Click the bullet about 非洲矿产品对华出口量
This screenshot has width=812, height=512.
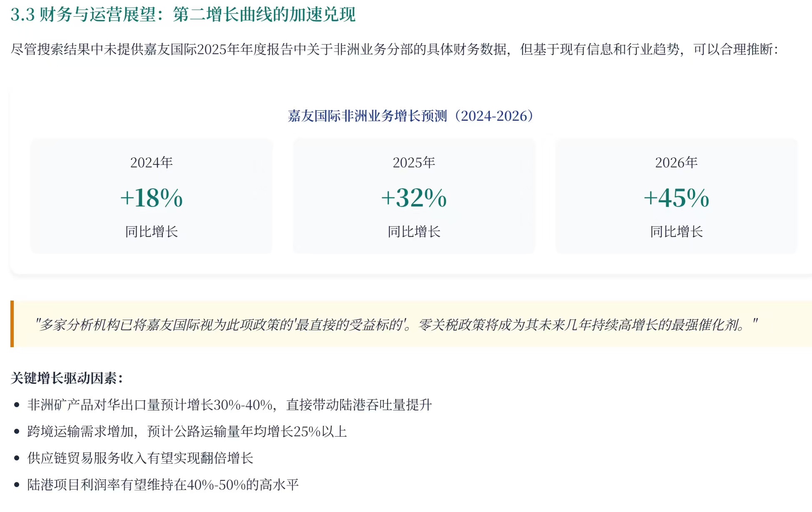pos(229,405)
